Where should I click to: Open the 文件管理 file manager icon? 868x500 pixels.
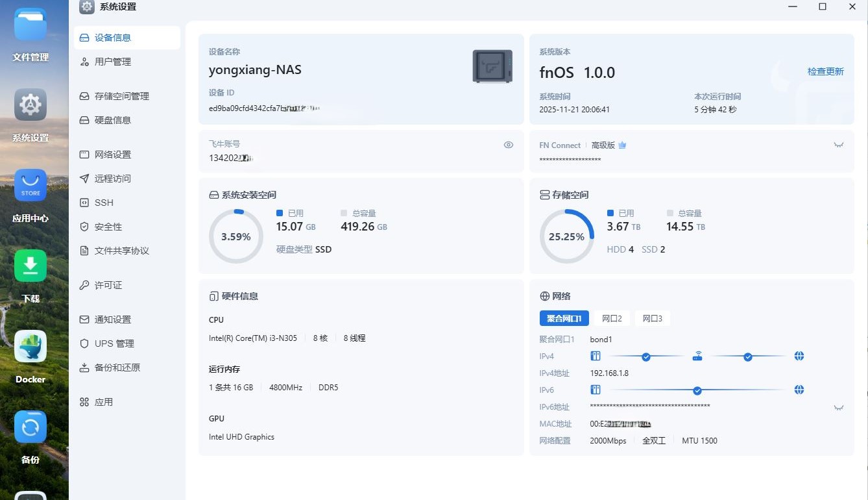click(30, 25)
